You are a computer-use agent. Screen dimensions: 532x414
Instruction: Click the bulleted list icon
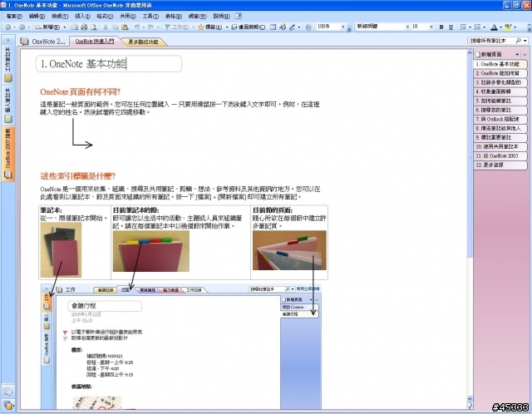click(463, 27)
